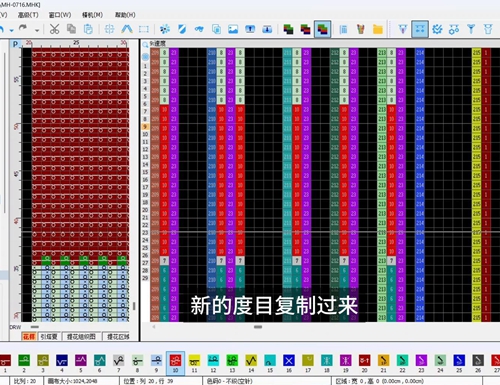This screenshot has width=500, height=385.
Task: Select the scissors cut icon
Action: pos(54,29)
